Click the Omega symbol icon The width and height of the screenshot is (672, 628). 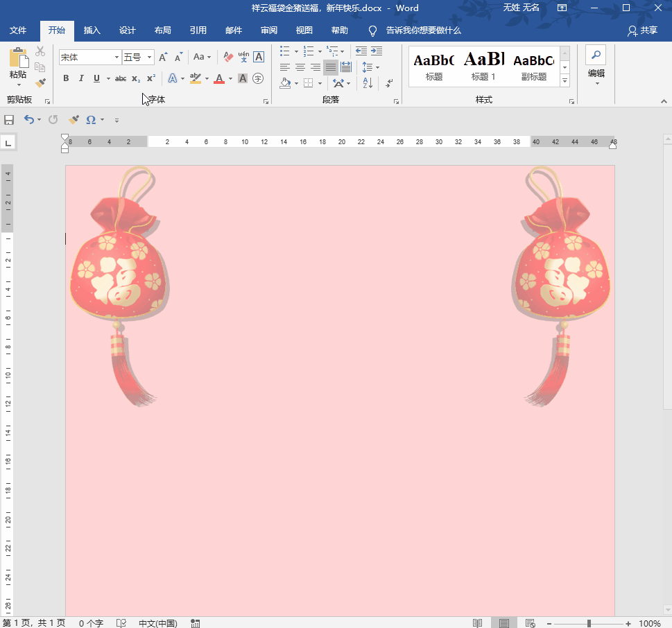pos(91,119)
